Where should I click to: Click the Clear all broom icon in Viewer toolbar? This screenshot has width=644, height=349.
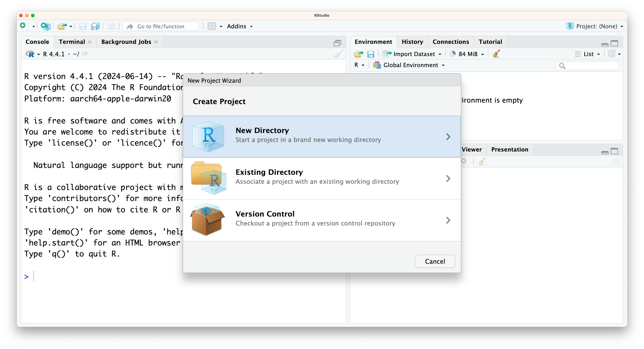point(482,161)
